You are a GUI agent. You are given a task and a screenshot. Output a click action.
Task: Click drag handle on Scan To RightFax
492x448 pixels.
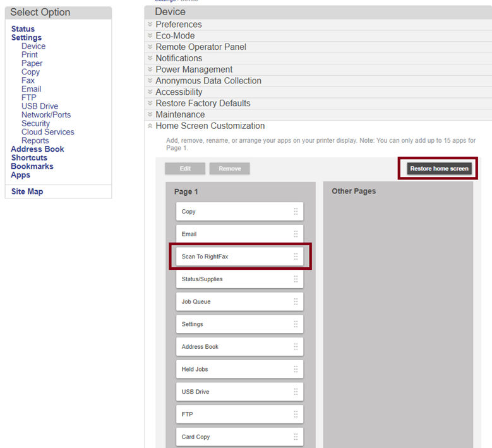tap(296, 257)
